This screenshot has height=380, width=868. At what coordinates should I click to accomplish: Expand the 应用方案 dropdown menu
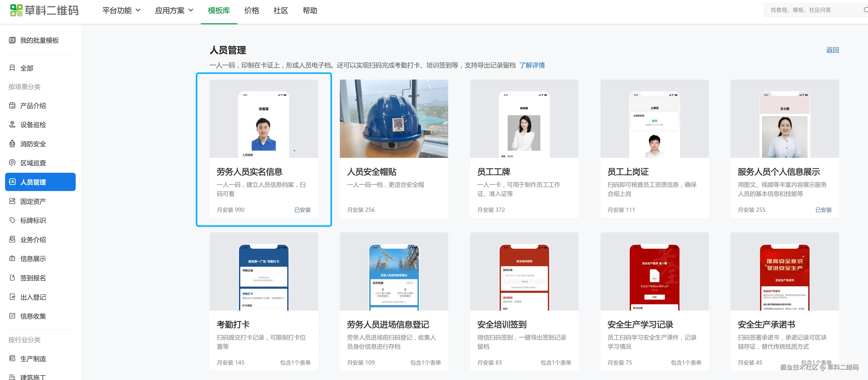point(174,10)
